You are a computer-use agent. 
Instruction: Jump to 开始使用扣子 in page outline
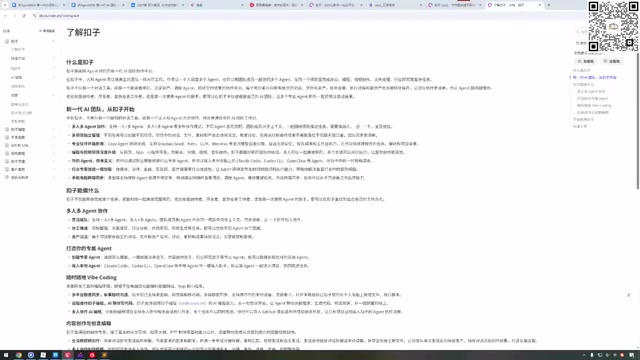coord(584,119)
